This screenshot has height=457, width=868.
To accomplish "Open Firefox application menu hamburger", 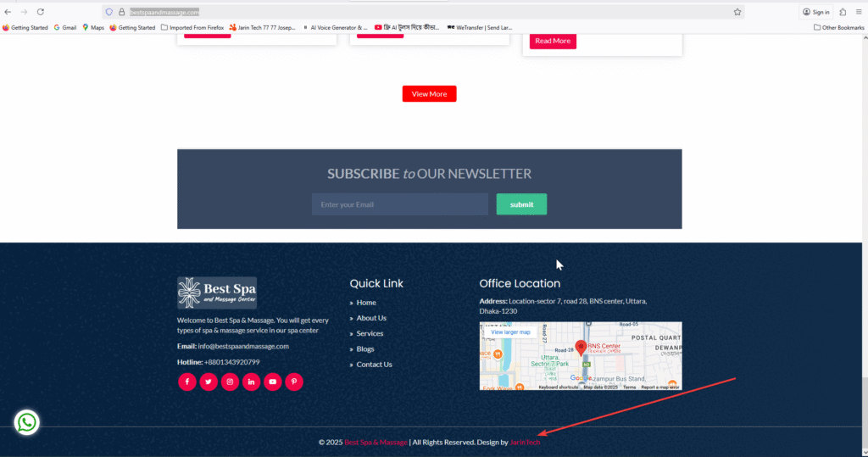I will [860, 12].
